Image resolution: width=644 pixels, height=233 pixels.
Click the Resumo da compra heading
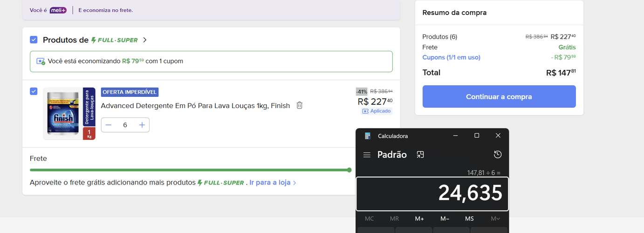[x=454, y=13]
